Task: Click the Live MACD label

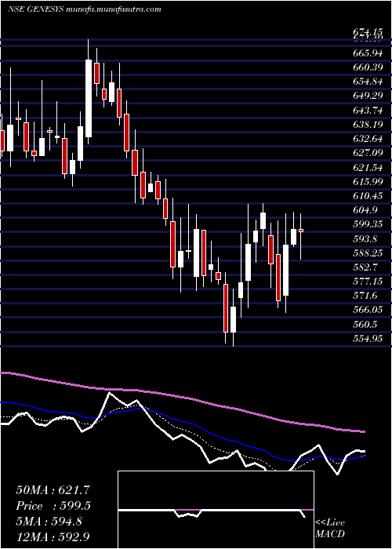Action: [x=330, y=529]
